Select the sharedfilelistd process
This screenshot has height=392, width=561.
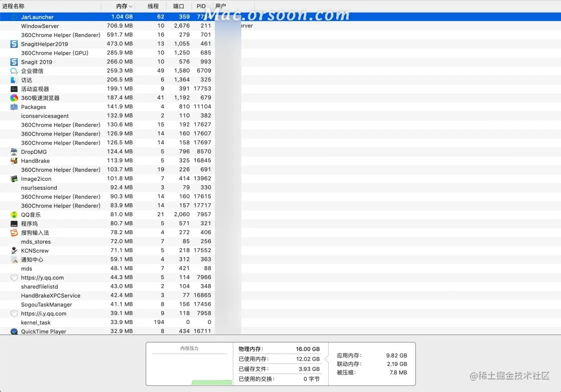pyautogui.click(x=281, y=287)
